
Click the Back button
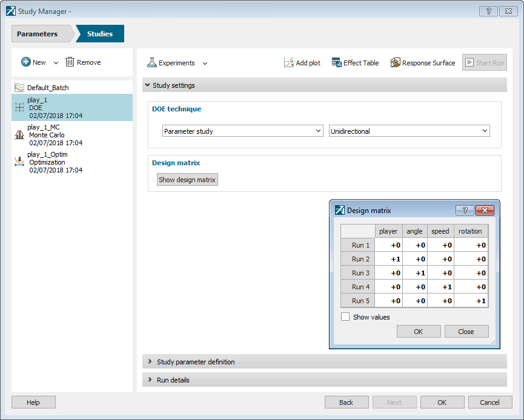click(347, 402)
